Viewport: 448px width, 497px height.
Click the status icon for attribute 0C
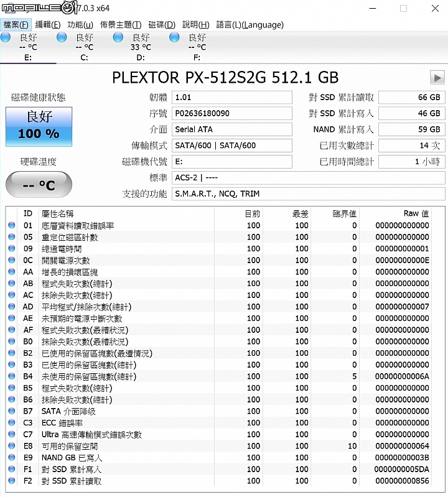click(12, 260)
